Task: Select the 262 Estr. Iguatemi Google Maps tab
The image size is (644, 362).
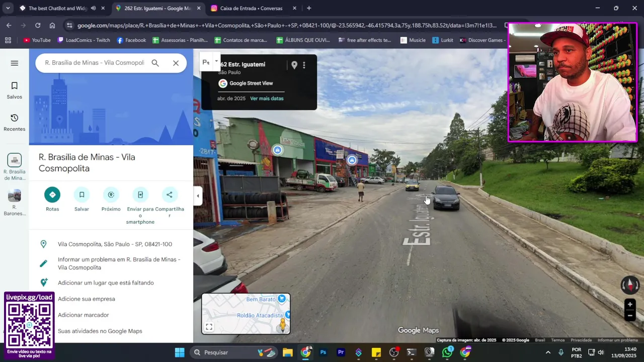Action: click(157, 8)
